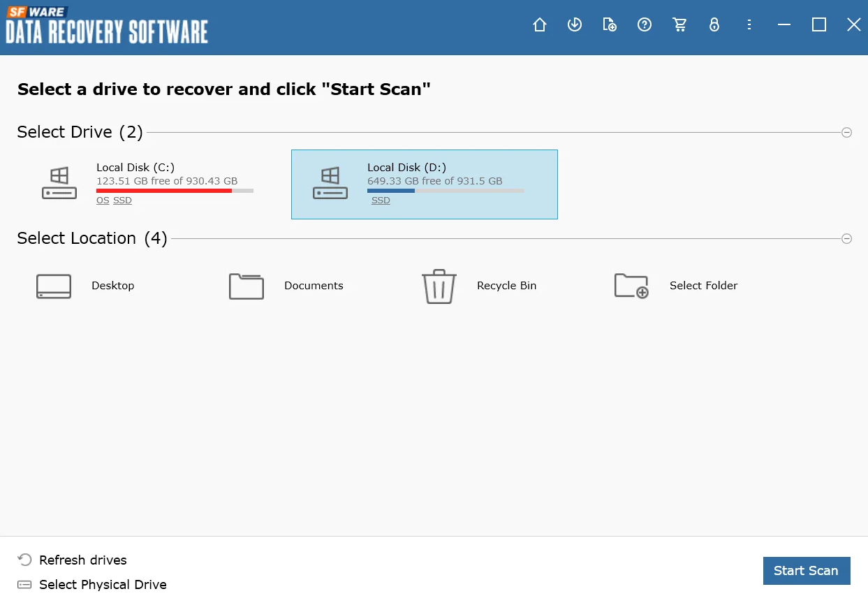The height and width of the screenshot is (603, 868).
Task: Click the SFWare Data Recovery Software logo
Action: coord(107,25)
